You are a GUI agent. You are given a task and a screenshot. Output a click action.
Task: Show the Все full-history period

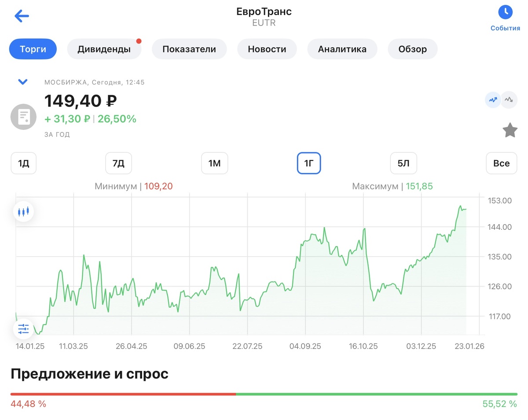[502, 163]
